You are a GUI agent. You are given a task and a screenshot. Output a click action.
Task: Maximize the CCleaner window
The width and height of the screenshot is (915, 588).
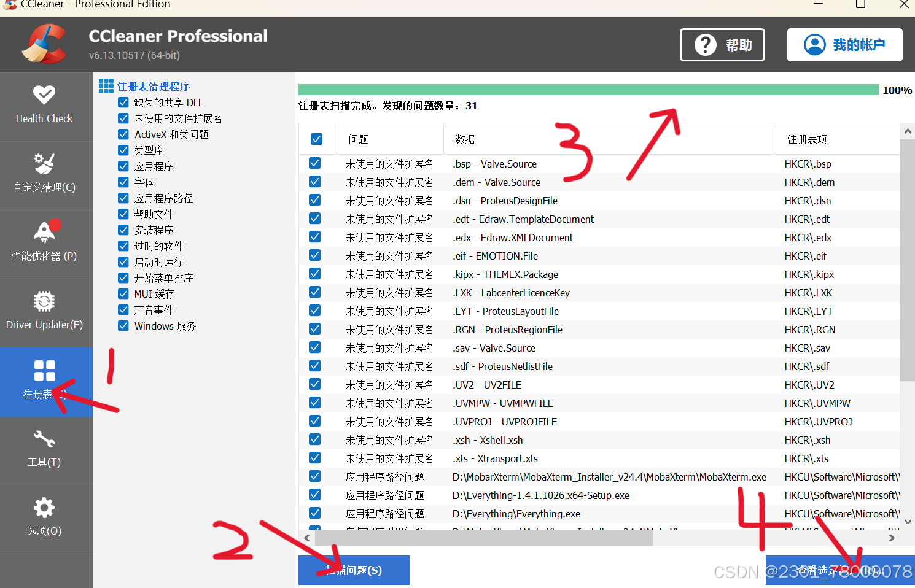coord(860,4)
